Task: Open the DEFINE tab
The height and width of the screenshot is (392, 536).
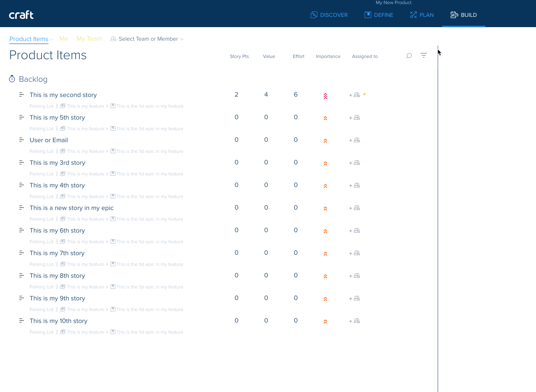Action: coord(379,15)
